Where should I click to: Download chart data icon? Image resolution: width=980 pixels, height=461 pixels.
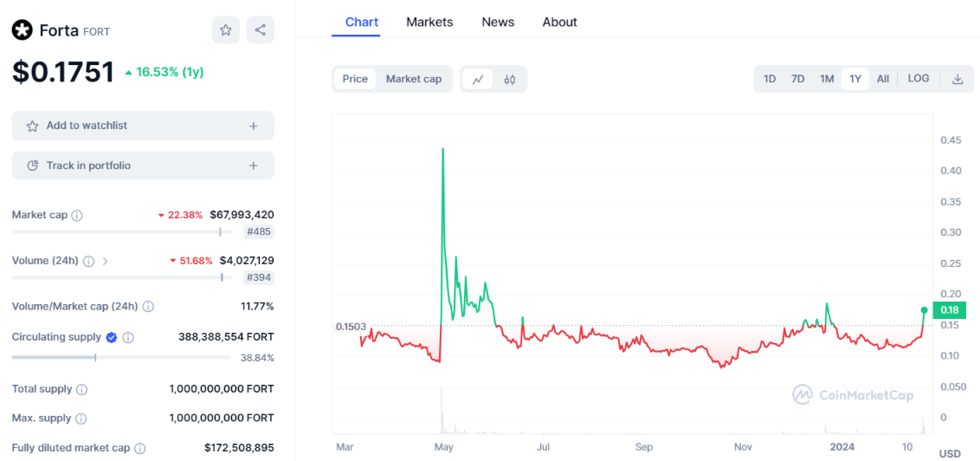[x=957, y=79]
